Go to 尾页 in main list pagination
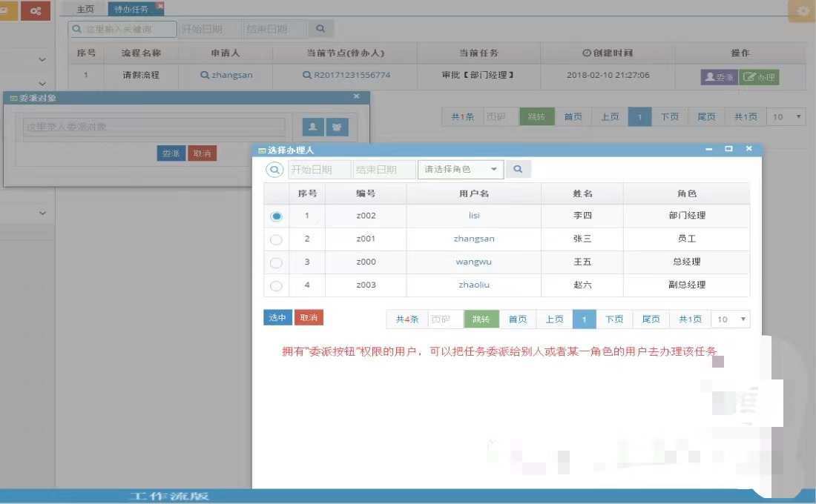Image resolution: width=816 pixels, height=504 pixels. click(x=706, y=116)
